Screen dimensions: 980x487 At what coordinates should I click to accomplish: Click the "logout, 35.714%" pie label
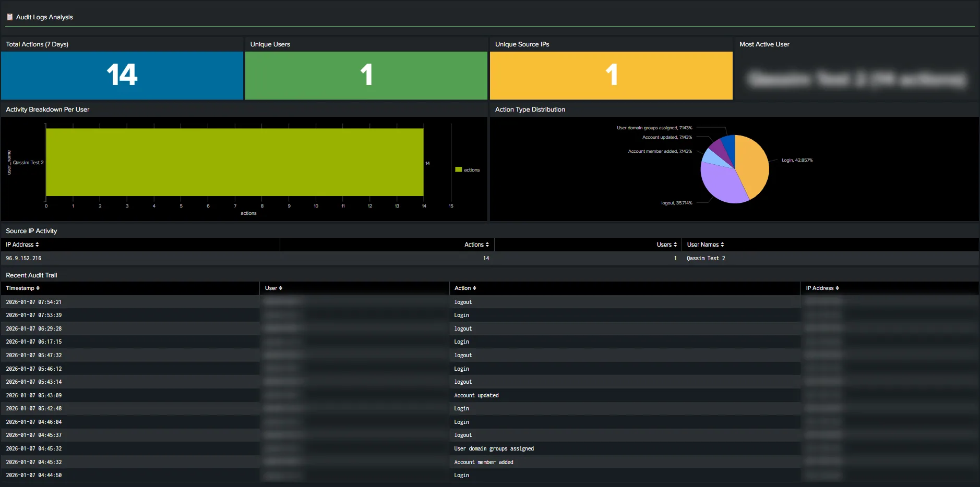coord(676,203)
